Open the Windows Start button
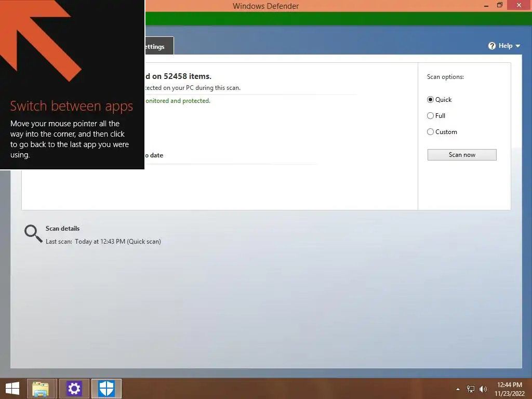 coord(12,389)
